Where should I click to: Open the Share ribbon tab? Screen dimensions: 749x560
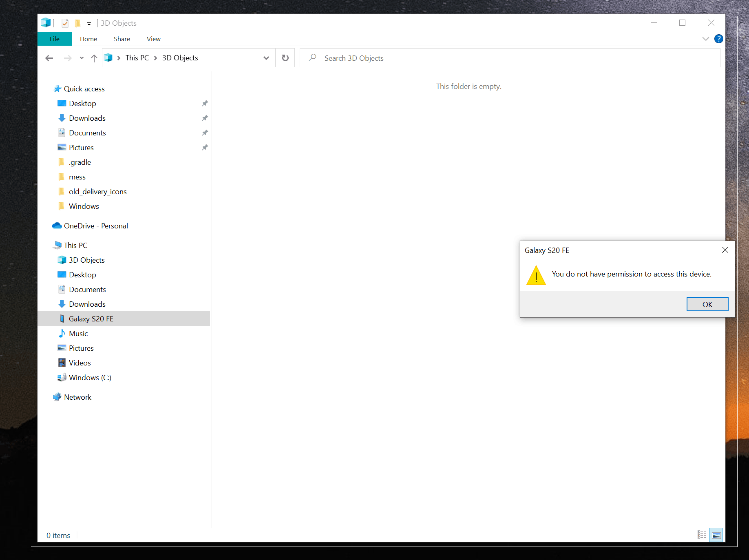coord(122,39)
